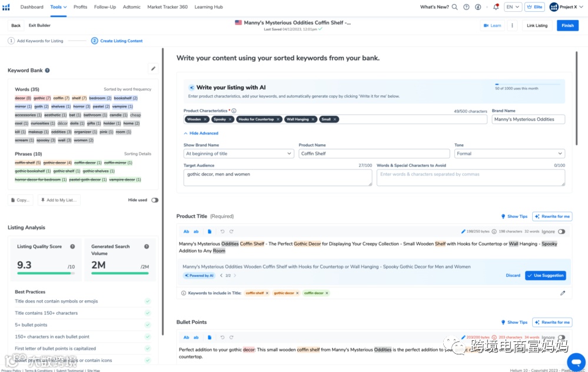The height and width of the screenshot is (372, 588).
Task: Capitalize words with Ab in Product Title toolbar
Action: point(187,231)
